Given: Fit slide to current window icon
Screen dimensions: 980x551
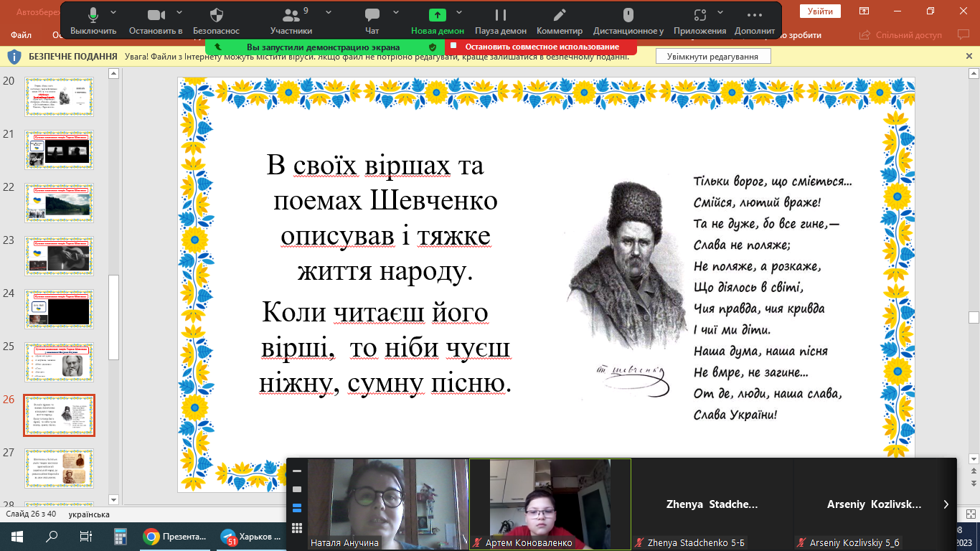Looking at the screenshot, I should tap(972, 514).
